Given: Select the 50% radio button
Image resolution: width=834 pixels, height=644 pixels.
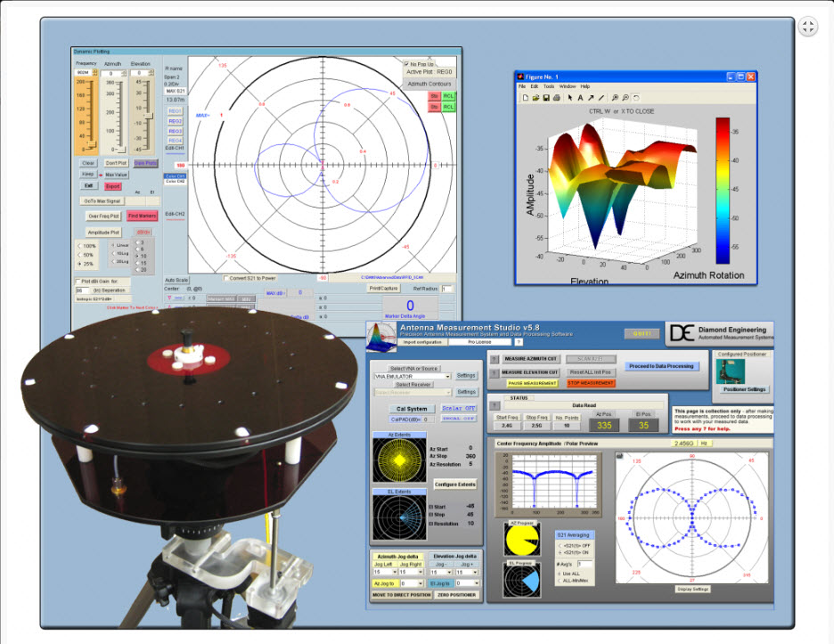Looking at the screenshot, I should click(x=80, y=256).
